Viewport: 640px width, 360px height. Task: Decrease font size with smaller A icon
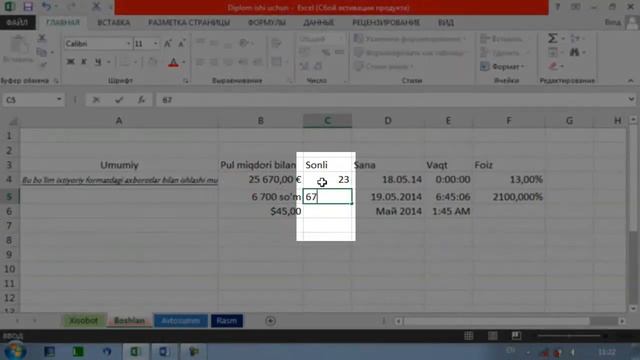click(181, 43)
